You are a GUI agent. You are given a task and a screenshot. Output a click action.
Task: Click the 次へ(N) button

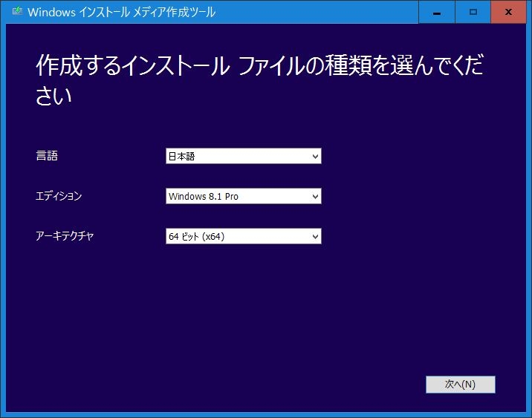461,384
